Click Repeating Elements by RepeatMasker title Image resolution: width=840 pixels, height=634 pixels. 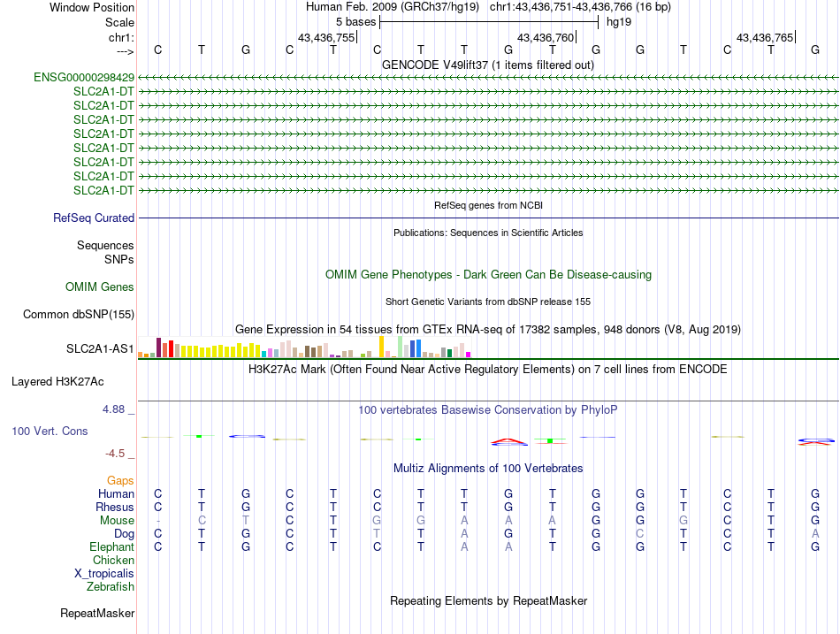pyautogui.click(x=488, y=600)
